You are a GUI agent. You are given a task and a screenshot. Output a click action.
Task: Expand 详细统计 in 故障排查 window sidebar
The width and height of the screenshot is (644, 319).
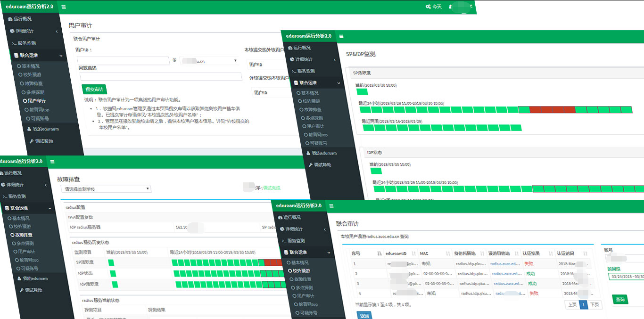coord(25,185)
